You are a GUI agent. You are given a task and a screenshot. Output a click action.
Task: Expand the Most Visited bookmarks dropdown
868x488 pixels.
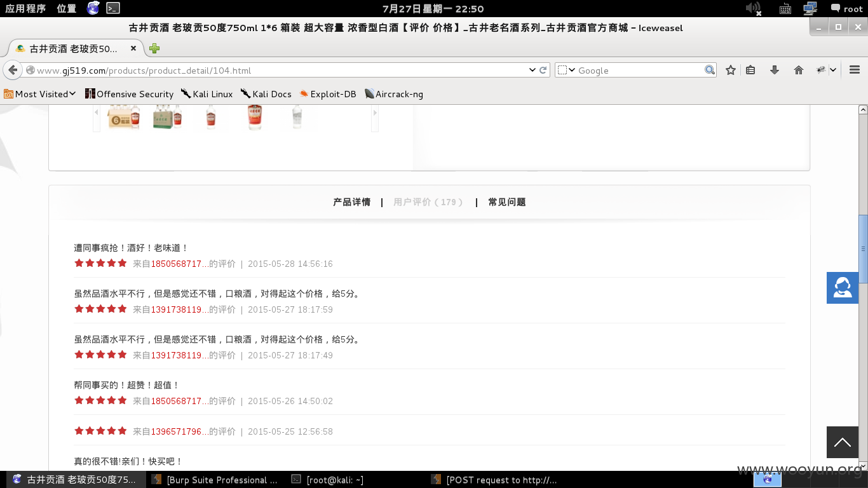point(40,94)
